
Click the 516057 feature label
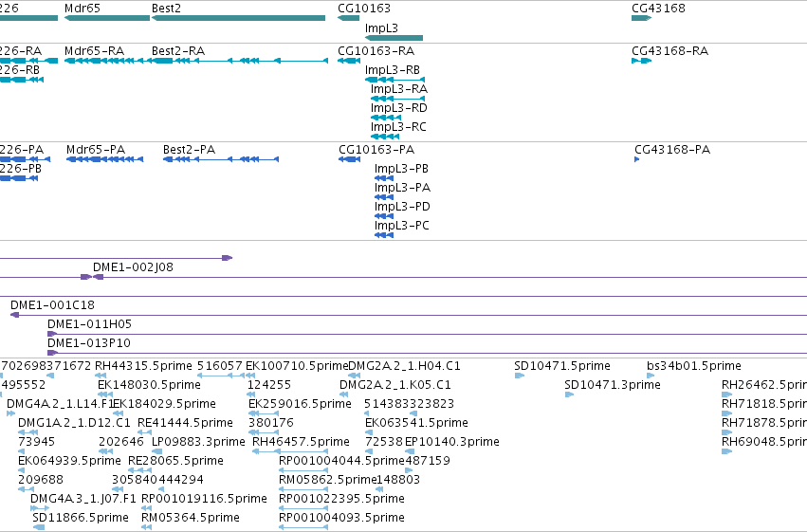(220, 366)
